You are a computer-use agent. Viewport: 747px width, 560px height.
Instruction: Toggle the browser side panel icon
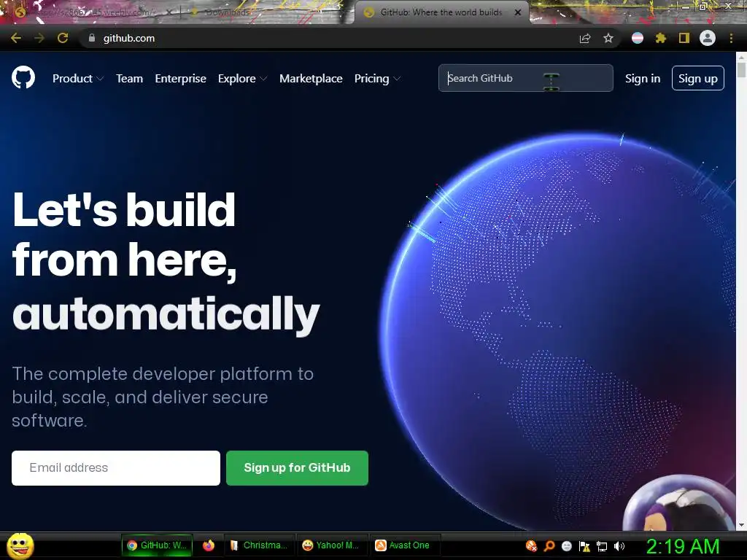tap(684, 38)
